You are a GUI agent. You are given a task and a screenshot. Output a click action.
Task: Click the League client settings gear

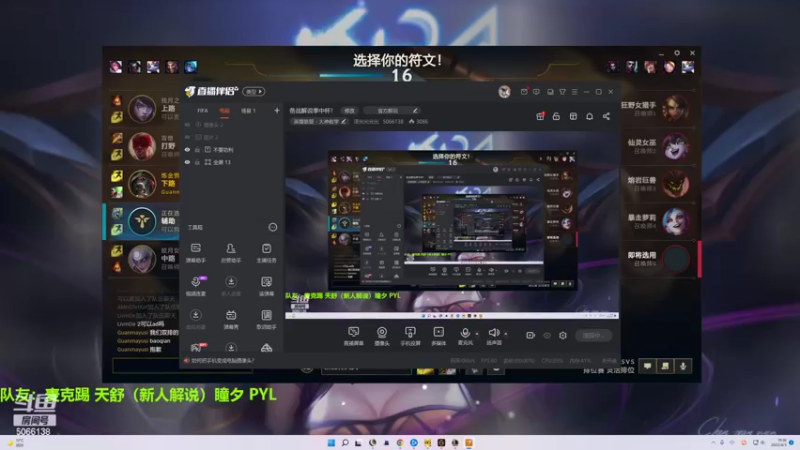[677, 53]
